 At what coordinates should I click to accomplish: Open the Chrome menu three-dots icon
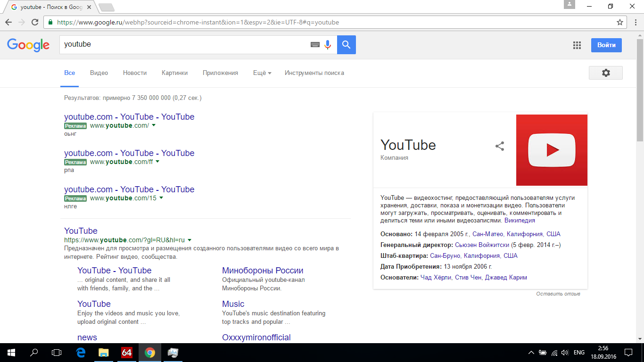[x=635, y=22]
